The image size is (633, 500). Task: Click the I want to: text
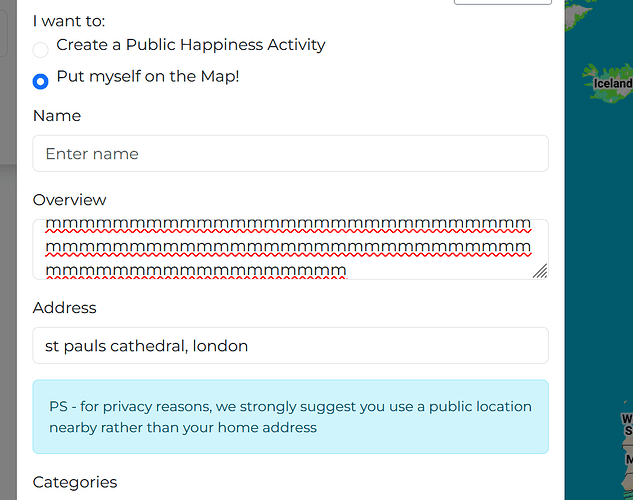69,21
